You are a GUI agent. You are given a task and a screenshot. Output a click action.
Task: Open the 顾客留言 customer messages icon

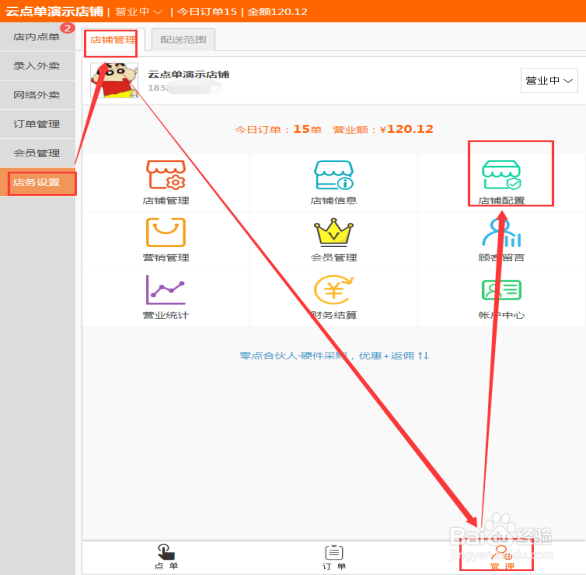(x=501, y=232)
